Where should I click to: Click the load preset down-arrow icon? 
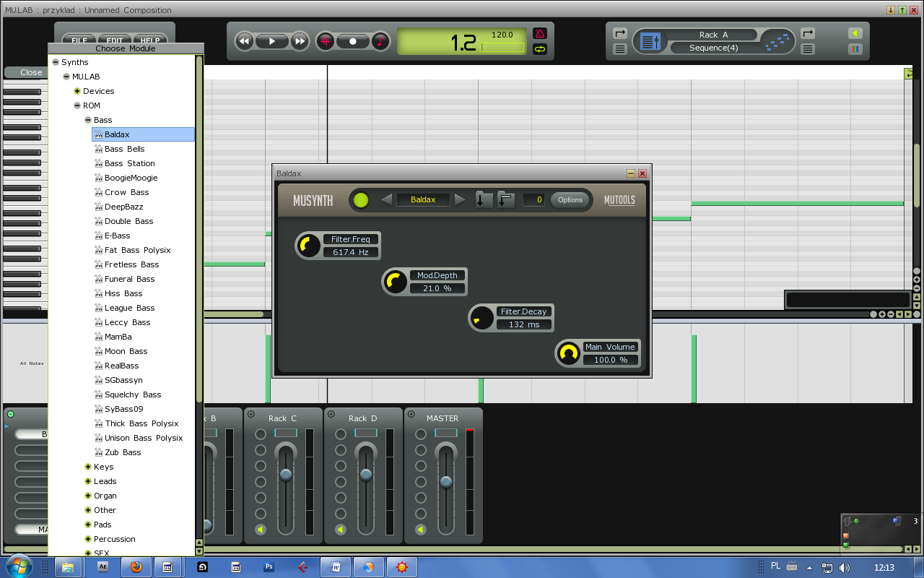point(484,199)
